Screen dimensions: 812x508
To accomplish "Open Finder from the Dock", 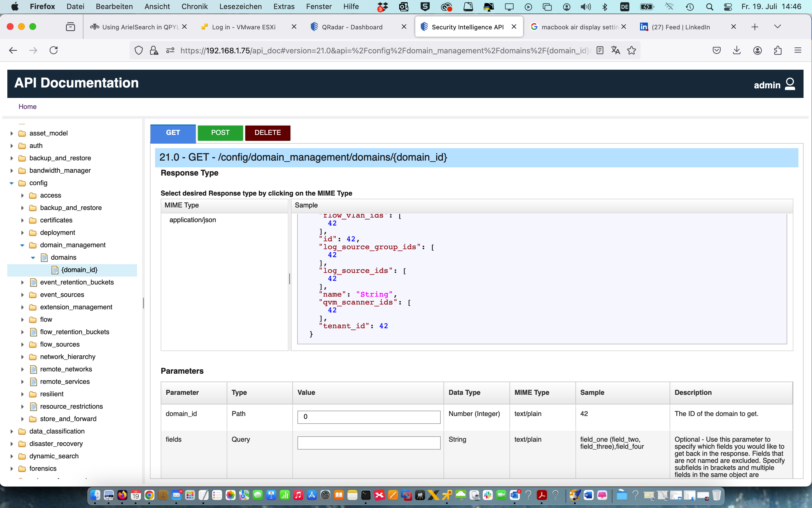I will point(95,495).
